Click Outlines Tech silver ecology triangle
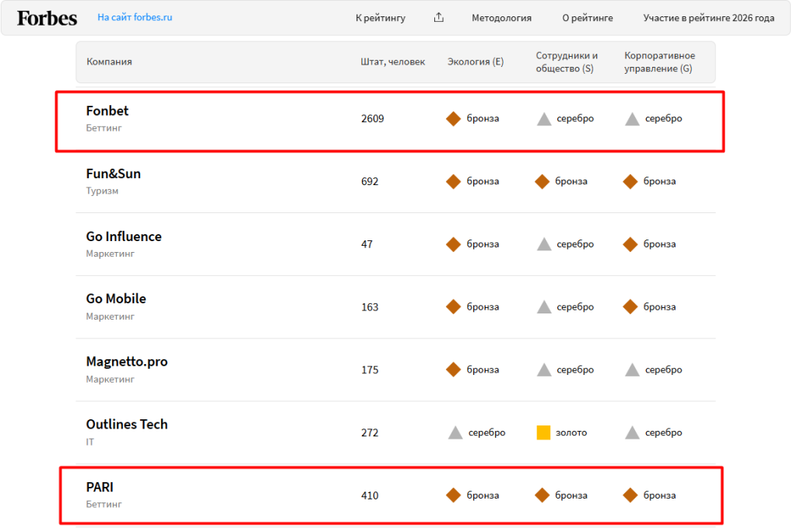The image size is (797, 532). tap(455, 433)
